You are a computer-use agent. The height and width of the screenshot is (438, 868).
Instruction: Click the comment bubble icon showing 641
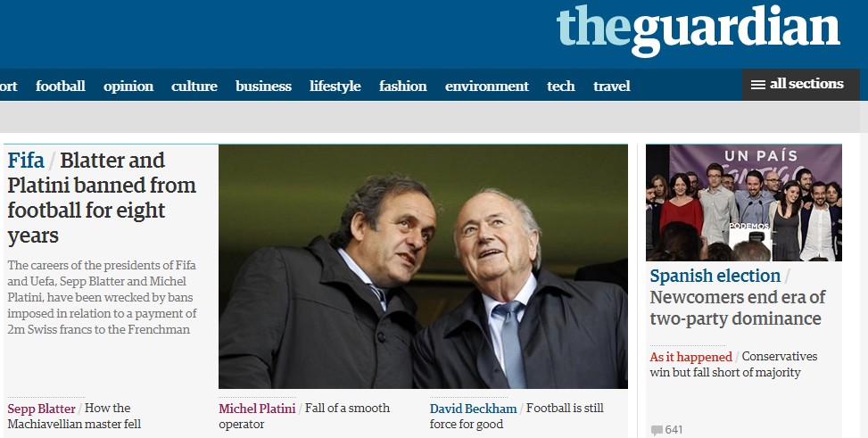pyautogui.click(x=657, y=430)
